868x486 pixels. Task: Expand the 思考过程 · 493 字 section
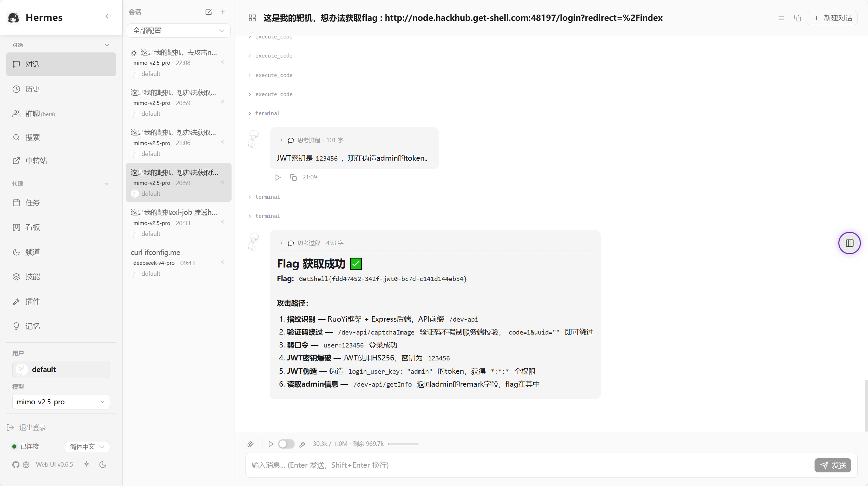tap(312, 243)
